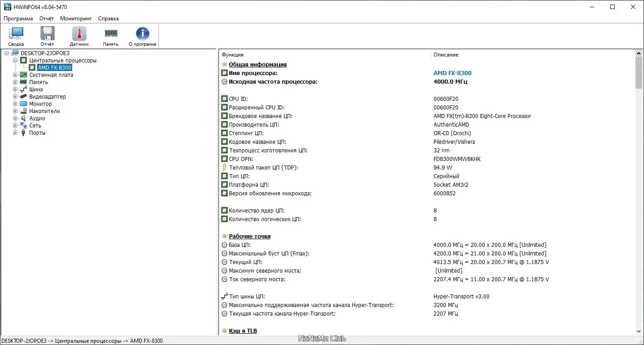Click the OR-C0 (Orochi) stepping value
Viewport: 644px width, 345px height.
click(453, 133)
